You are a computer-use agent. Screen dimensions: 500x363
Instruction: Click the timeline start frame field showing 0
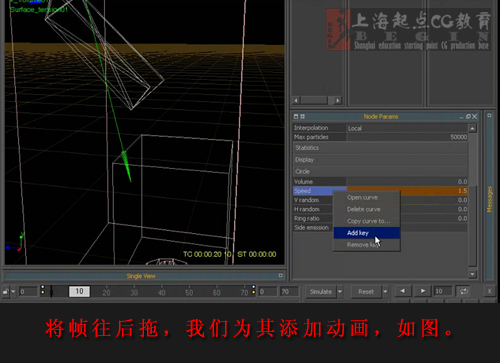click(x=28, y=292)
